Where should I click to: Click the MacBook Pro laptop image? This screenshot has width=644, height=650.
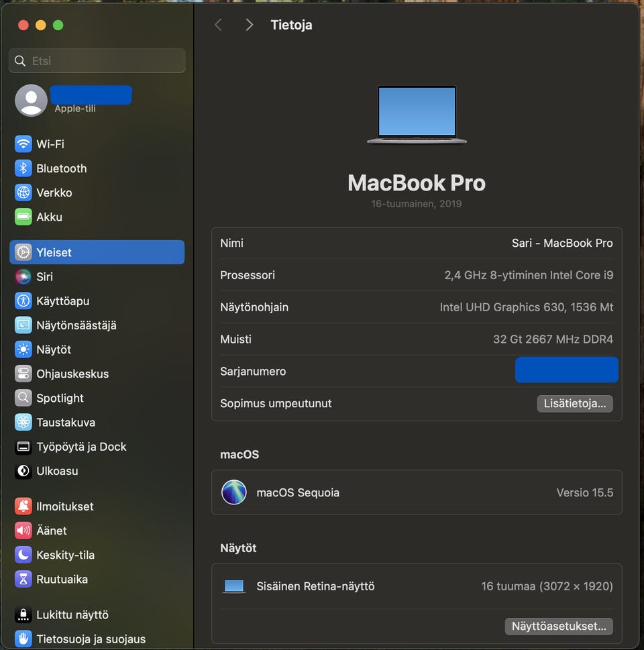click(417, 115)
